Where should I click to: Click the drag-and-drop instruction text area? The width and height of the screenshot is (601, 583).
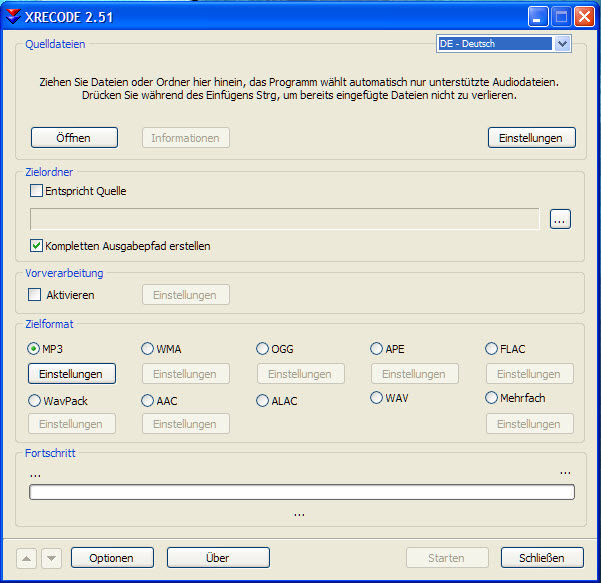coord(299,89)
